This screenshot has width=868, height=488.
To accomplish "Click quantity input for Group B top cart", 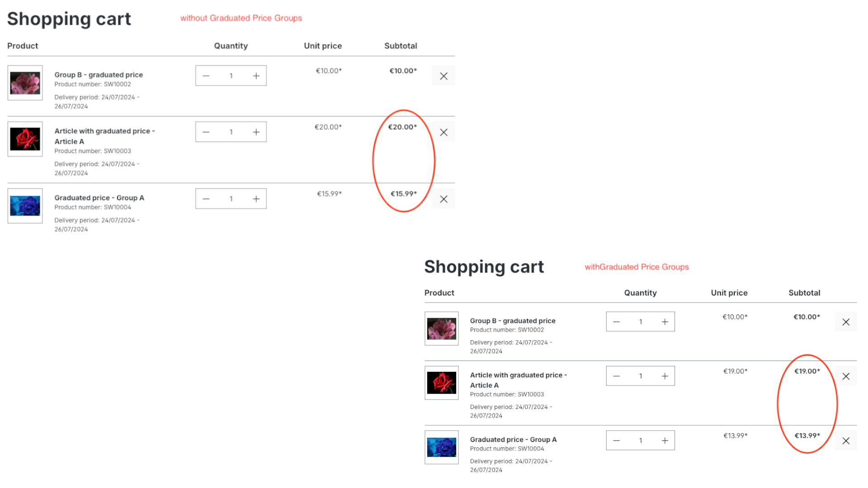I will pos(231,75).
